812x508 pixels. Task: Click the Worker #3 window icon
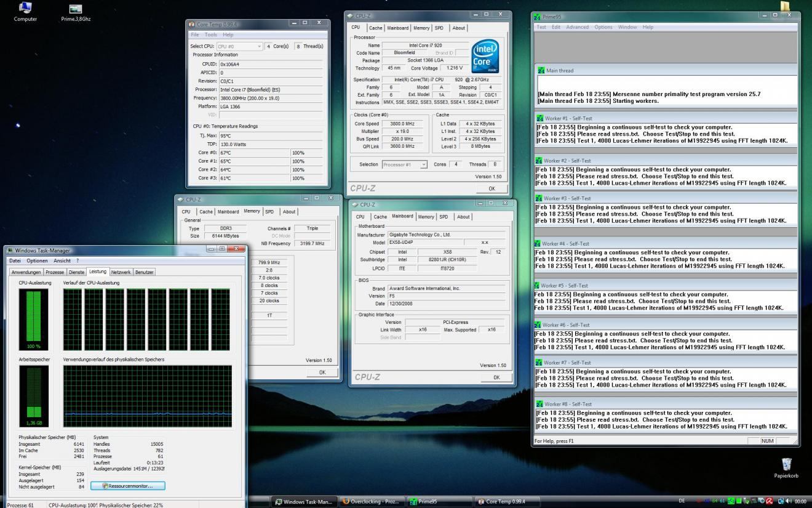(540, 198)
